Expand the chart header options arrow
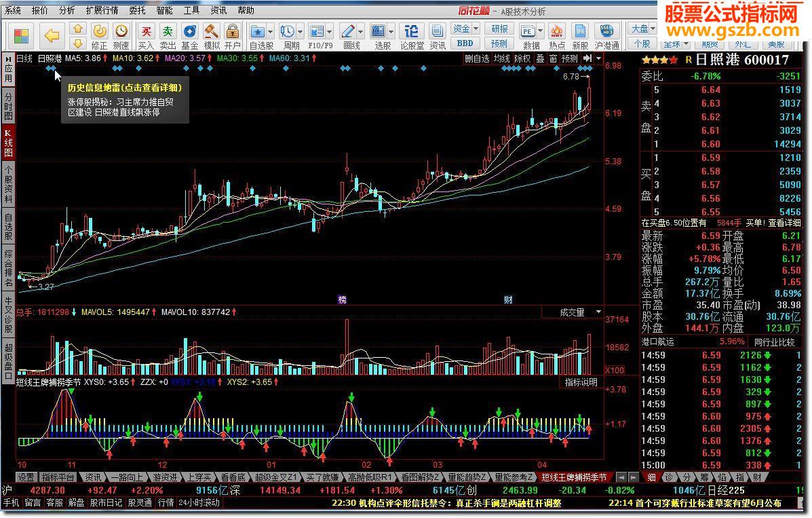Viewport: 812px width, 518px height. pyautogui.click(x=598, y=58)
